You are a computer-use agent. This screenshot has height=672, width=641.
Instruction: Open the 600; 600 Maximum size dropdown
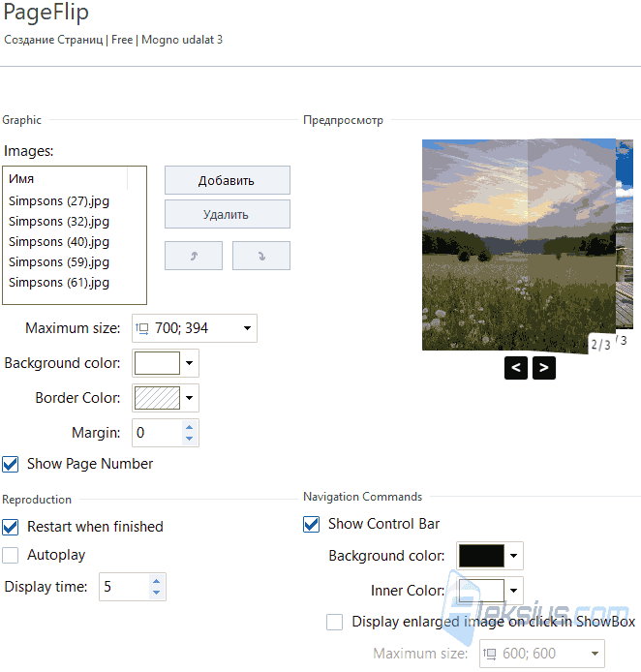[x=542, y=654]
